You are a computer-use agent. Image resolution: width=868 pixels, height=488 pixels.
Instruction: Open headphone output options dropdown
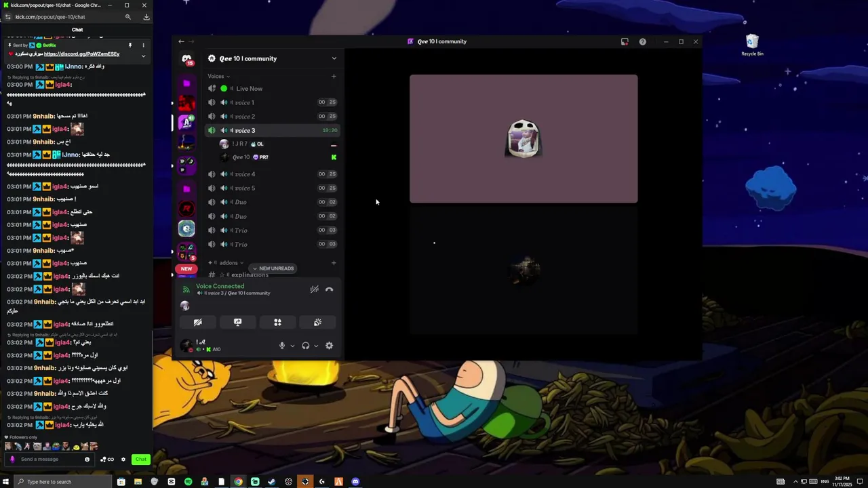coord(316,346)
